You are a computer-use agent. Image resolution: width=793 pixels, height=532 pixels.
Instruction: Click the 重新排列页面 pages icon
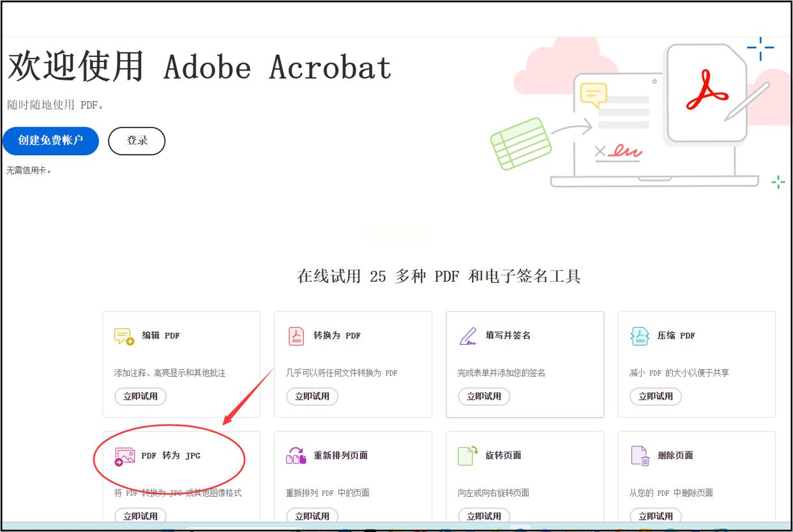point(296,456)
